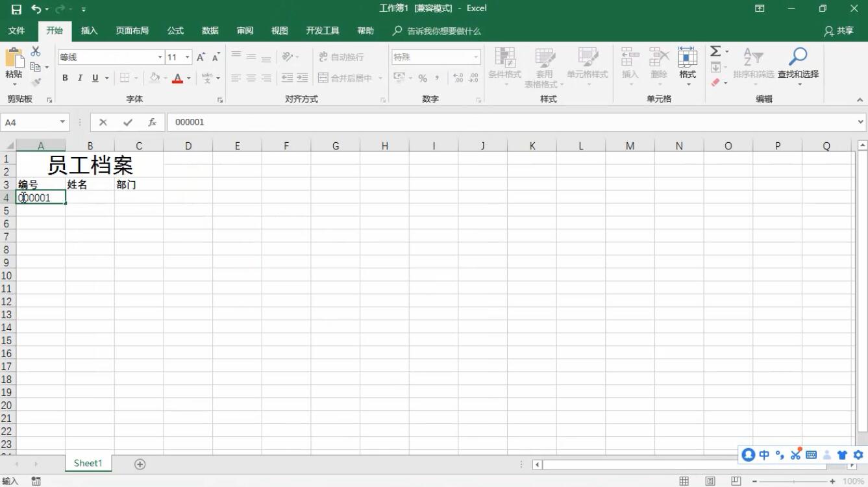Click zoom in plus on zoom slider
The width and height of the screenshot is (868, 487).
(832, 481)
